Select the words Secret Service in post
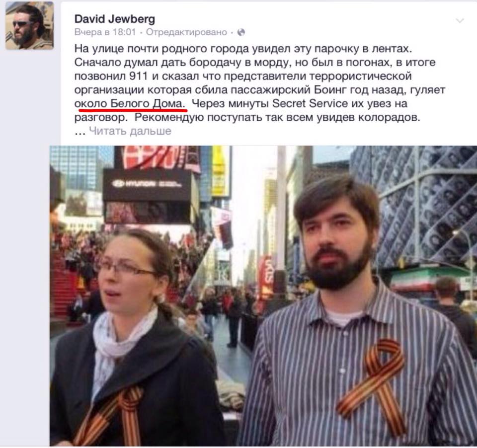 (310, 103)
